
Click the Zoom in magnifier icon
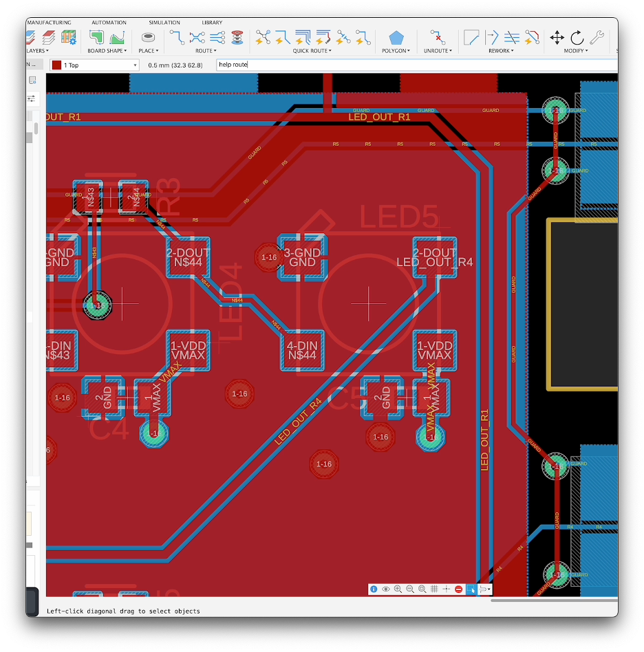tap(398, 589)
